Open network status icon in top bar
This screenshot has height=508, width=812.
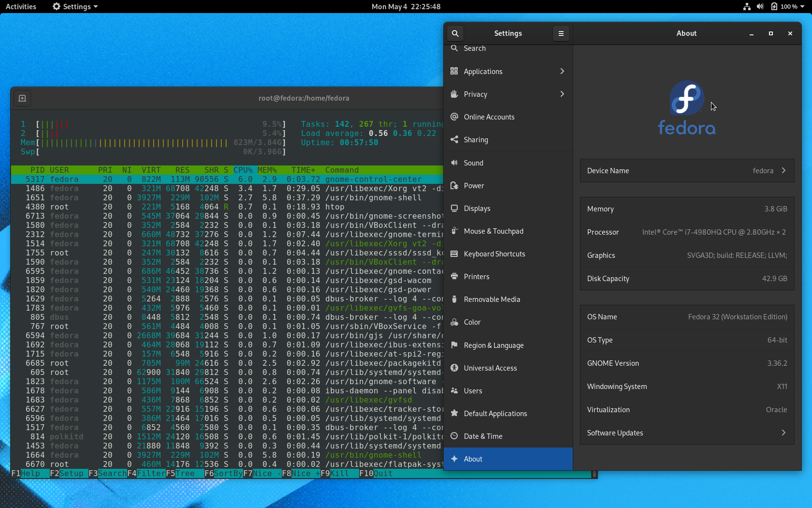pos(747,6)
